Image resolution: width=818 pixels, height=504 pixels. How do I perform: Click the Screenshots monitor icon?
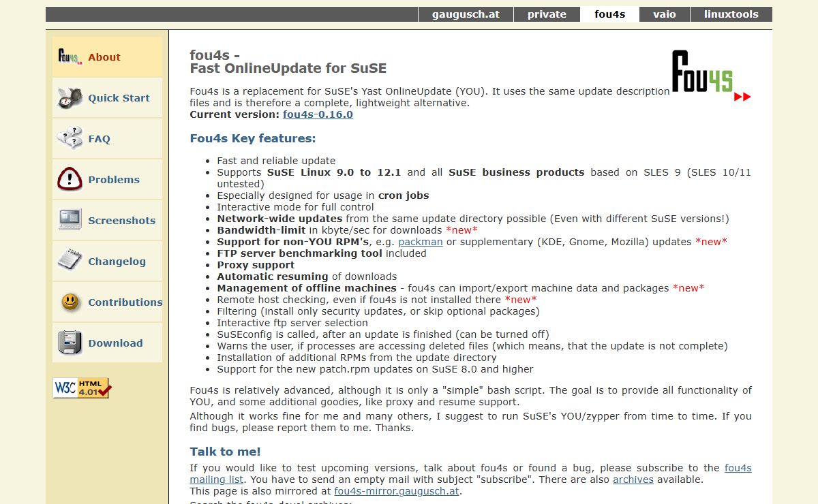coord(70,220)
